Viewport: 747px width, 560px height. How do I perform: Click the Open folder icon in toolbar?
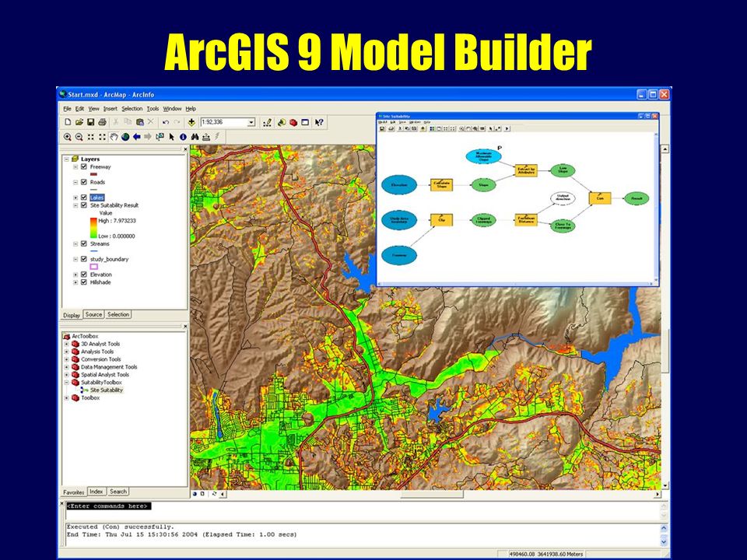click(79, 122)
